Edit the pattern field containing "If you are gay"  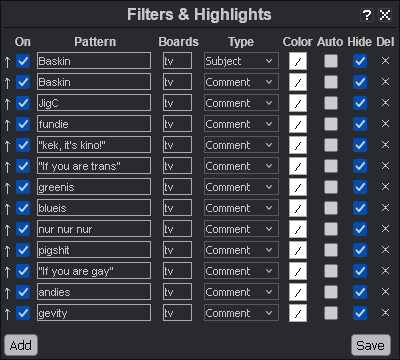(x=94, y=271)
